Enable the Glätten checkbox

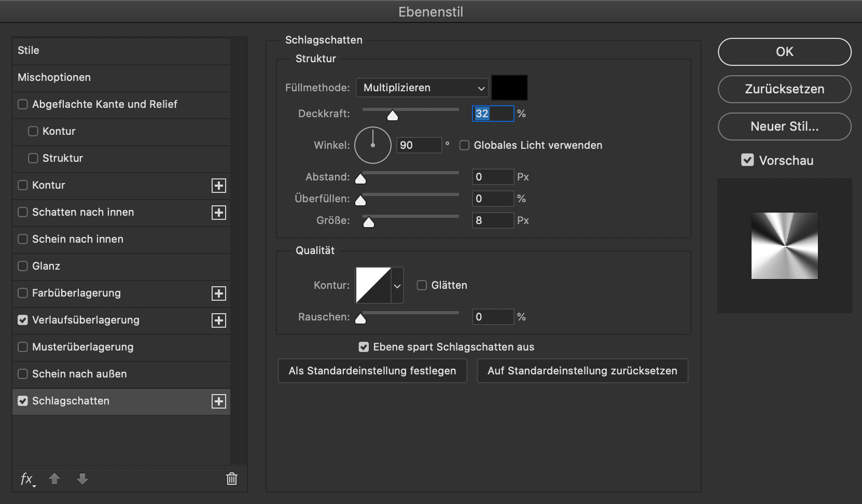[422, 285]
